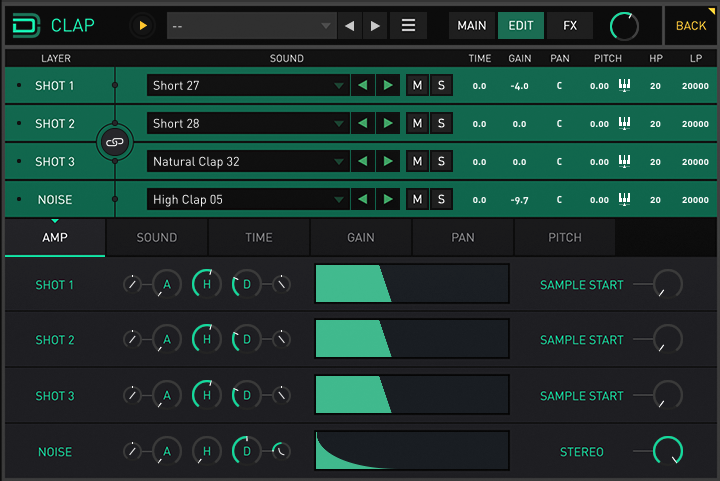Click the orange play preview button
The image size is (720, 481).
143,25
